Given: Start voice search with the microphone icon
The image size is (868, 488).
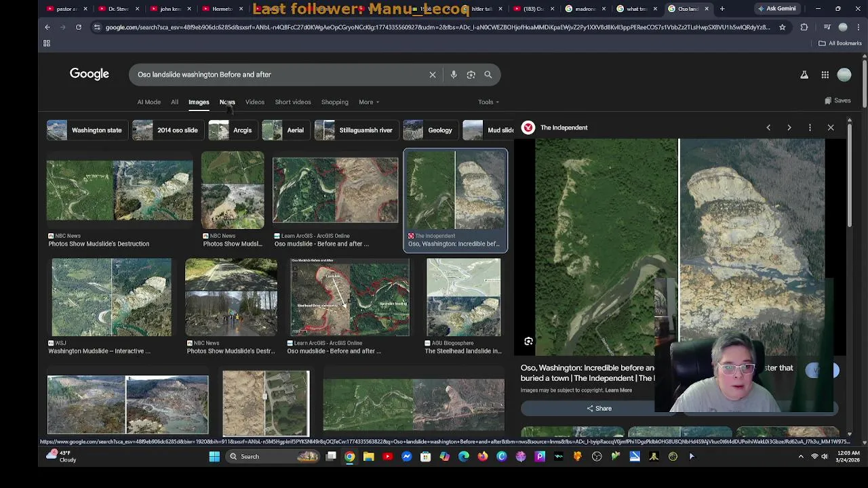Looking at the screenshot, I should tap(454, 75).
